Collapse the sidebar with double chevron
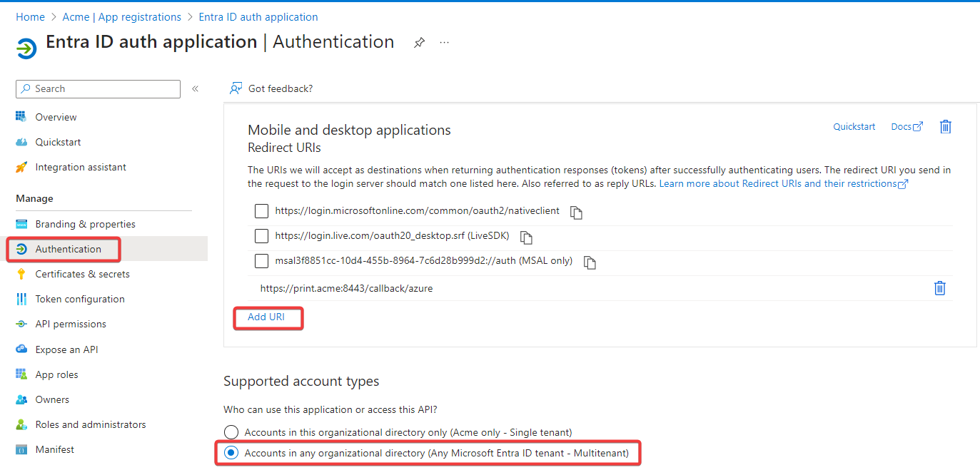Image resolution: width=980 pixels, height=470 pixels. pos(195,89)
